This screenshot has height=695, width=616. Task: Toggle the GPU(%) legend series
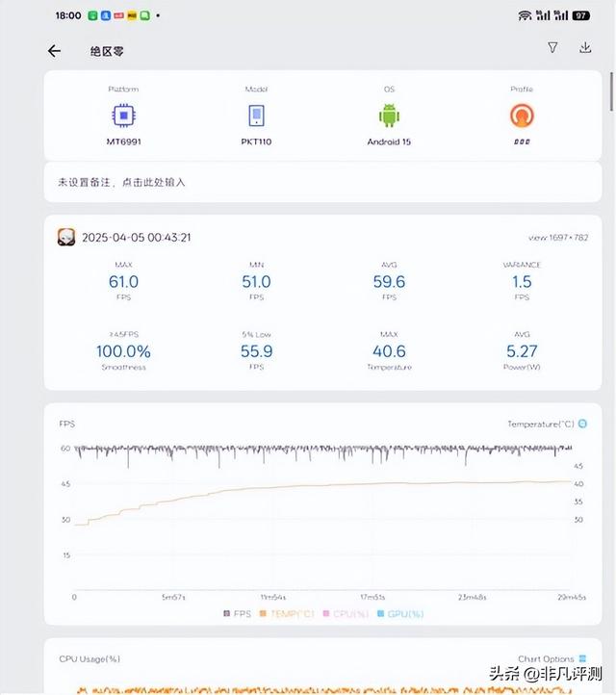point(400,614)
